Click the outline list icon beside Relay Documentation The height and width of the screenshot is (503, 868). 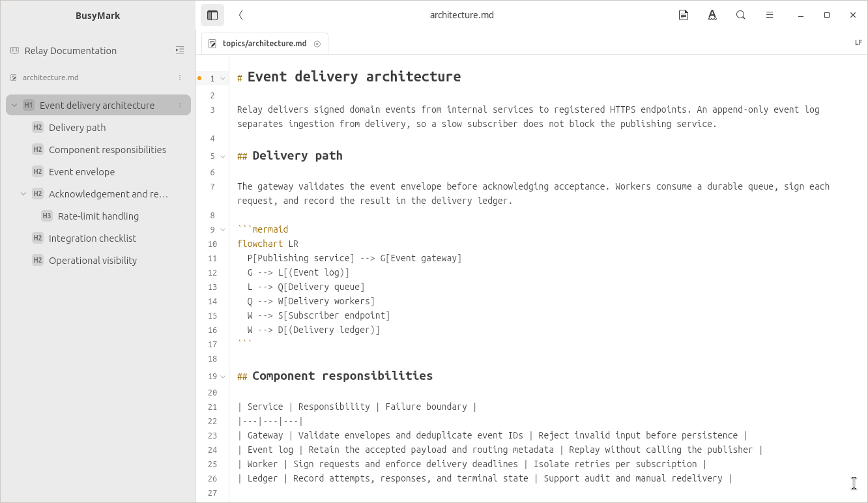click(180, 50)
